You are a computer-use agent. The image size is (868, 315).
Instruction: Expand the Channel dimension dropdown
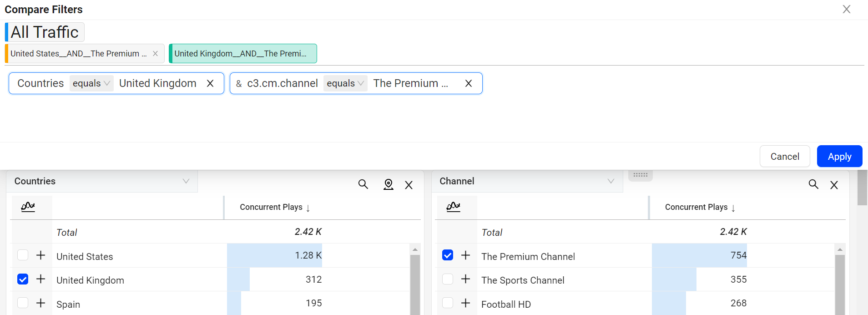(611, 181)
